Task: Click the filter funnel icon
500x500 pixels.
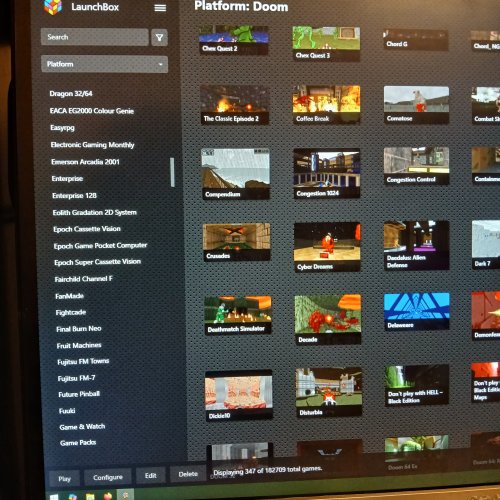Action: pos(159,37)
